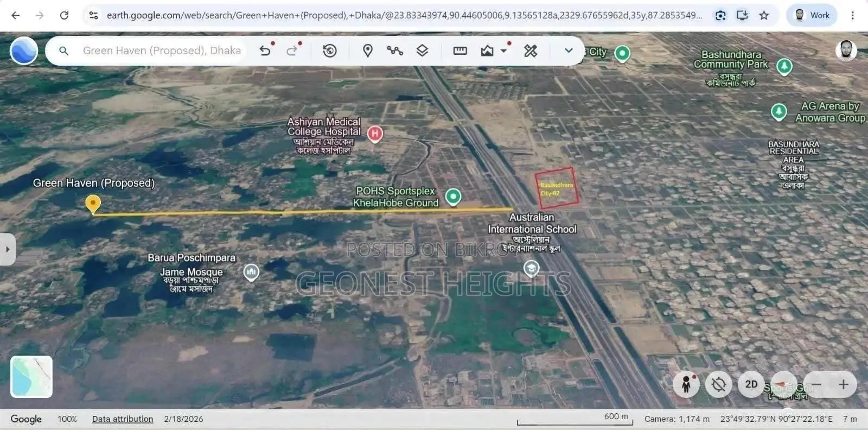
Task: Add a placemark with the pin tool
Action: click(x=368, y=50)
